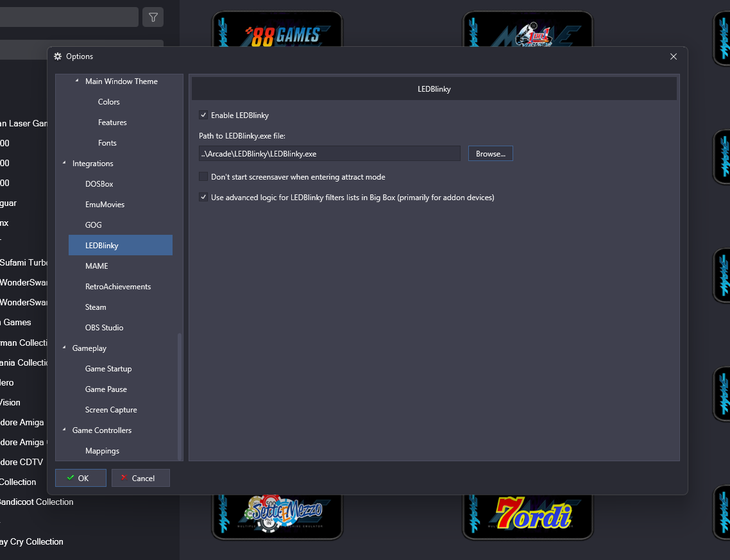
Task: Cancel the Options dialog
Action: tap(140, 478)
